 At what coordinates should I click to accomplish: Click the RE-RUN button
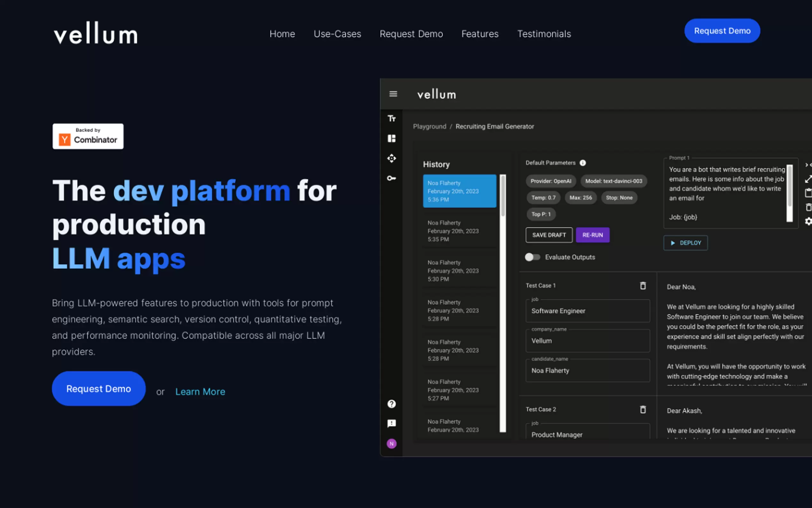[592, 235]
